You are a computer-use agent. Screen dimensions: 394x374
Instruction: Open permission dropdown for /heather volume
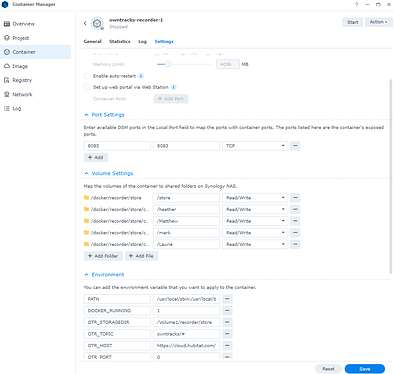point(255,209)
